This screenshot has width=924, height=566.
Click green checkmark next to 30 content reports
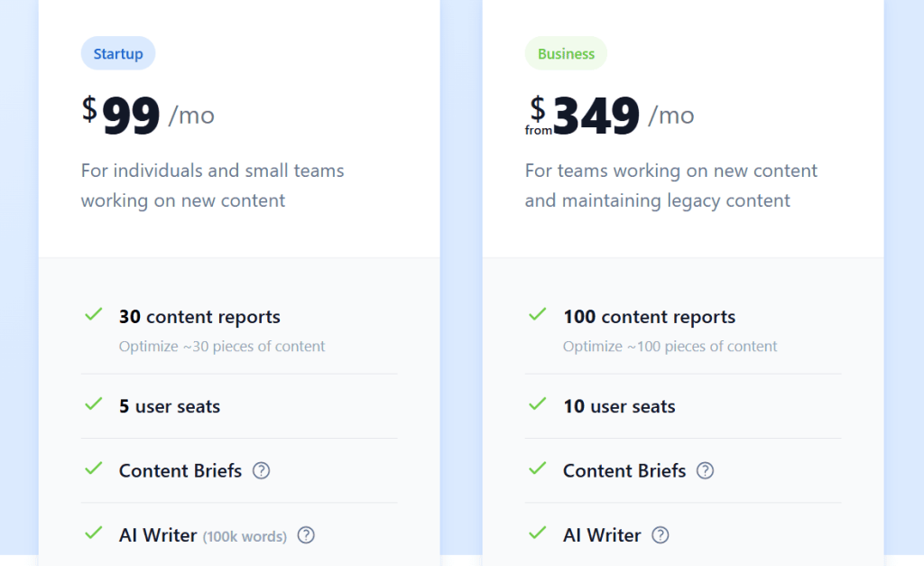(x=93, y=315)
